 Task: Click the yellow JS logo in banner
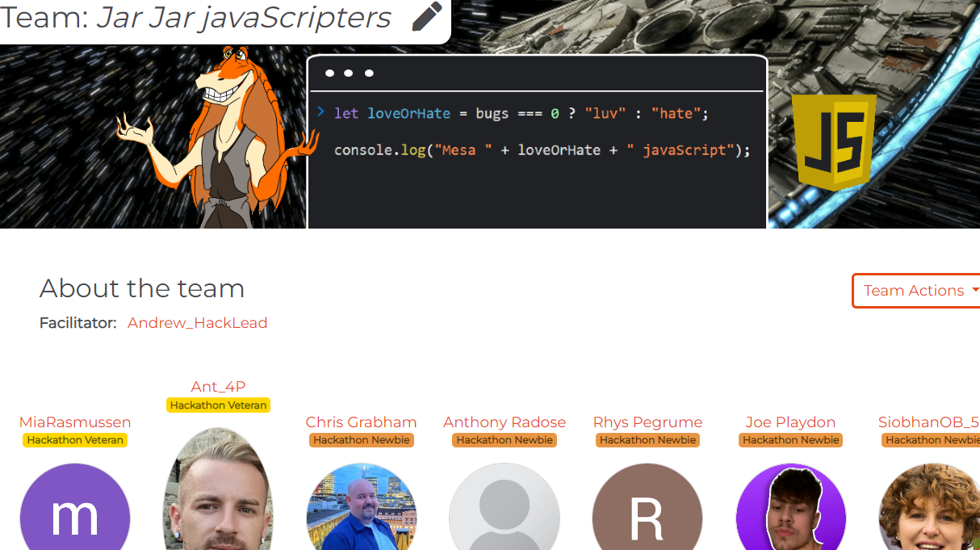tap(835, 142)
